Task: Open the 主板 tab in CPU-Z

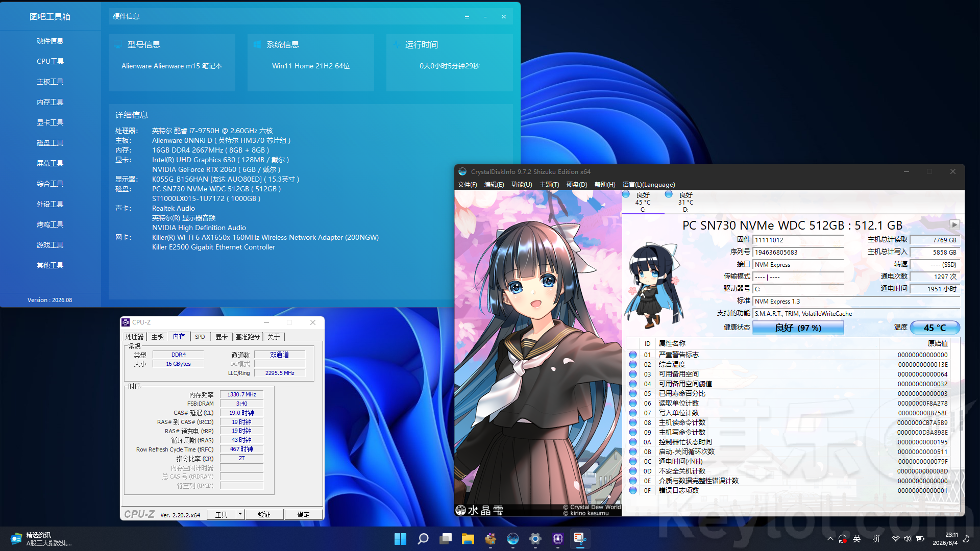Action: coord(158,337)
